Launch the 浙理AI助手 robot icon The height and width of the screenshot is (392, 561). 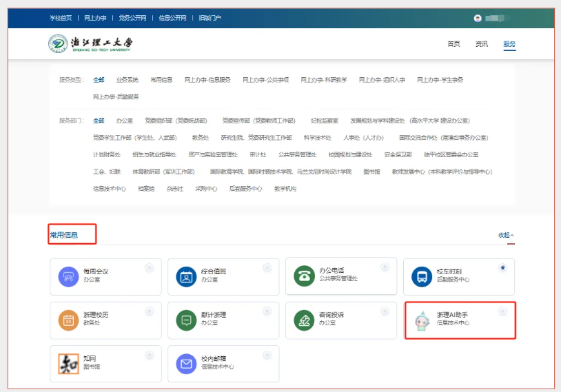pyautogui.click(x=422, y=320)
